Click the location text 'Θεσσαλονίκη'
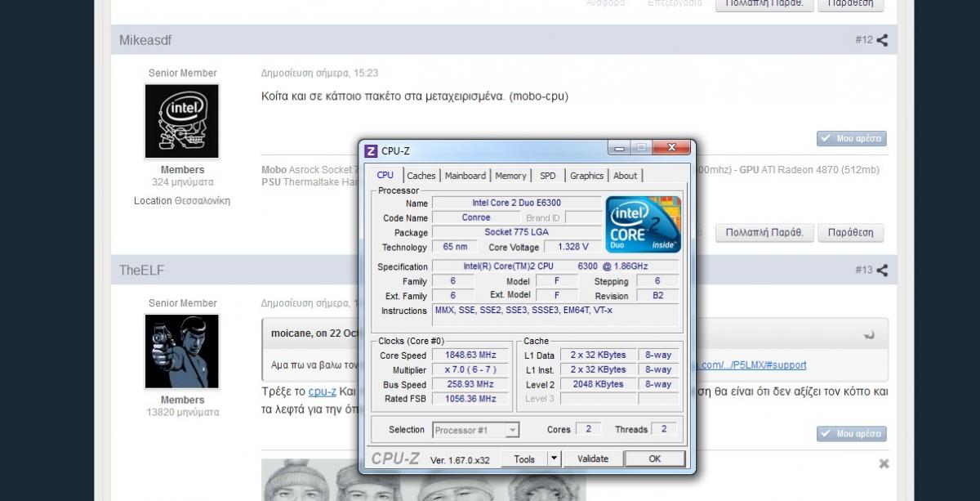The image size is (980, 501). click(203, 201)
